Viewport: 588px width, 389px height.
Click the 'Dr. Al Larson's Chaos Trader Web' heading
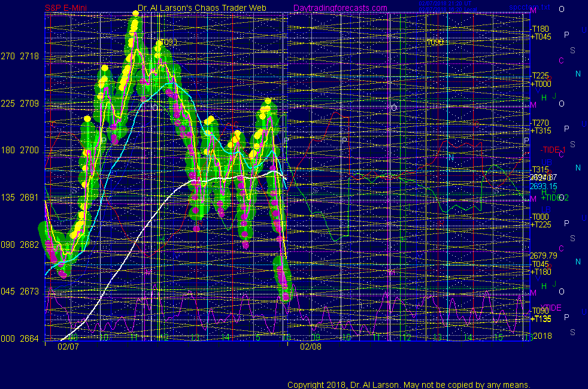(x=202, y=8)
